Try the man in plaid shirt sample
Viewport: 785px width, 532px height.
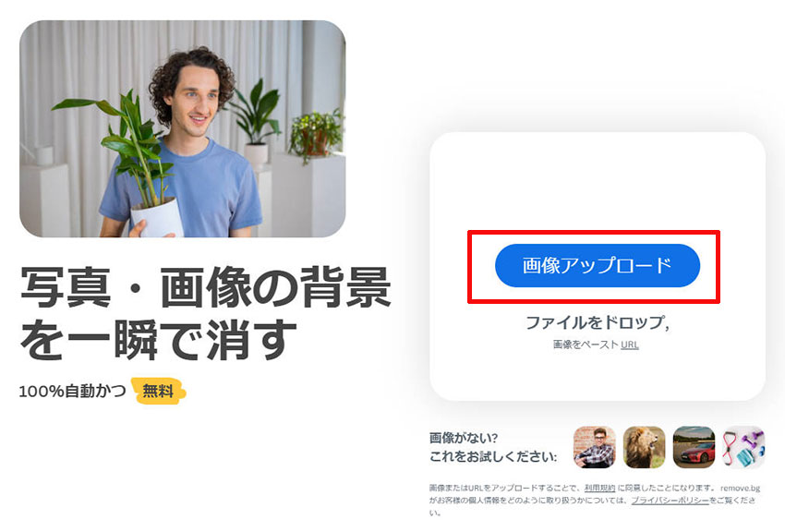click(594, 447)
